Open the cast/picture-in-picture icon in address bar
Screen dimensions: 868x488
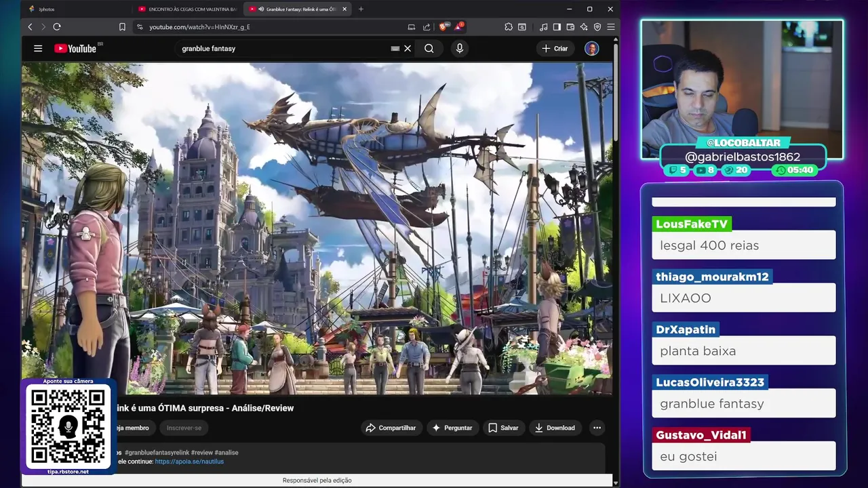pos(411,27)
